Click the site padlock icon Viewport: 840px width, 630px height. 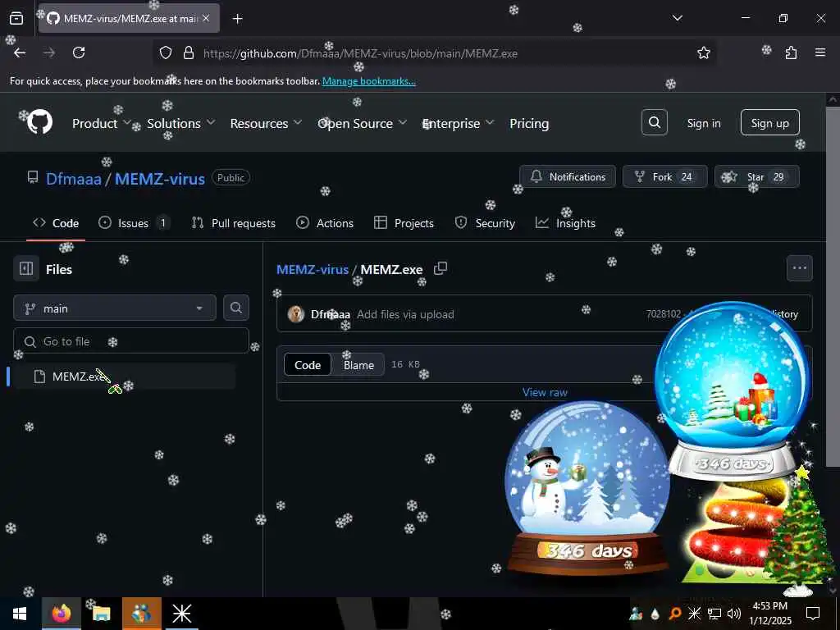[188, 52]
